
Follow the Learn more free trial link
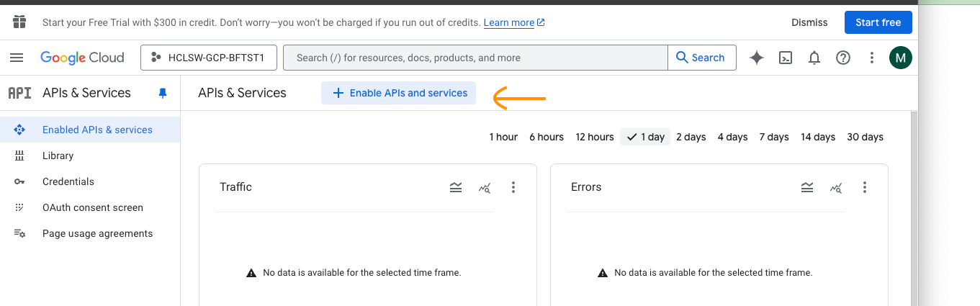pyautogui.click(x=509, y=22)
